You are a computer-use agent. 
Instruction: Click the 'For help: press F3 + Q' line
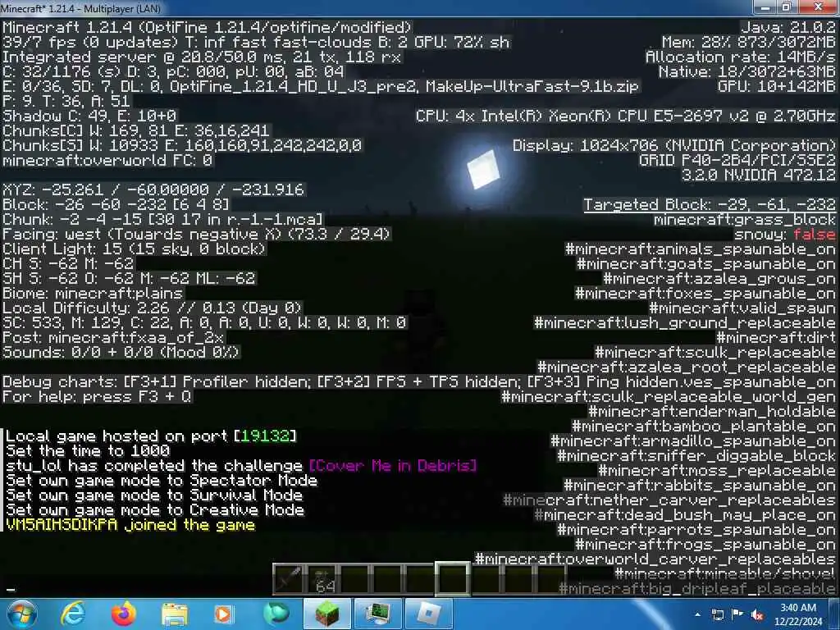97,397
